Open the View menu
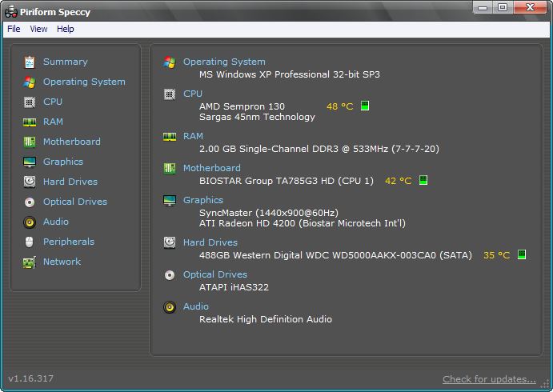 coord(38,29)
